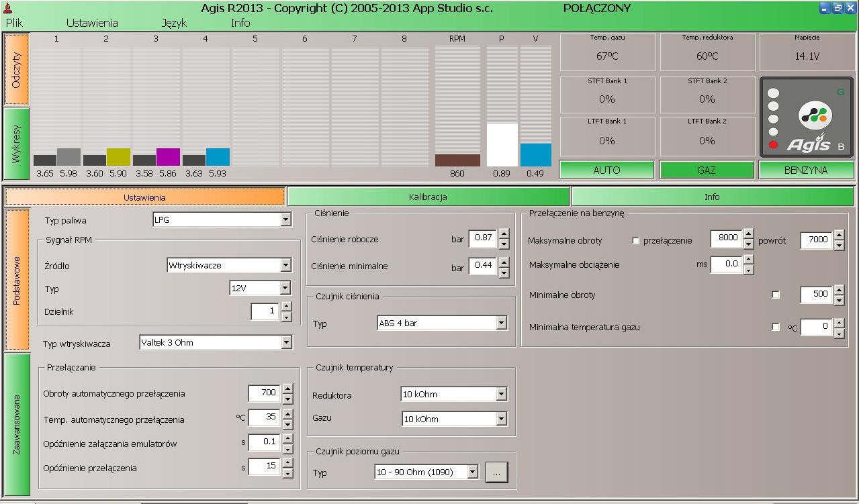Viewport: 859px width, 504px height.
Task: Open the Info menu in menu bar
Action: 240,23
